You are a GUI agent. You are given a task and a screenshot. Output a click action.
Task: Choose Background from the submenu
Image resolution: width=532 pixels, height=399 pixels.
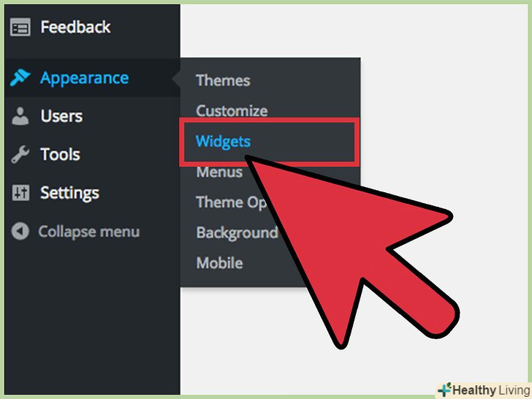click(237, 232)
